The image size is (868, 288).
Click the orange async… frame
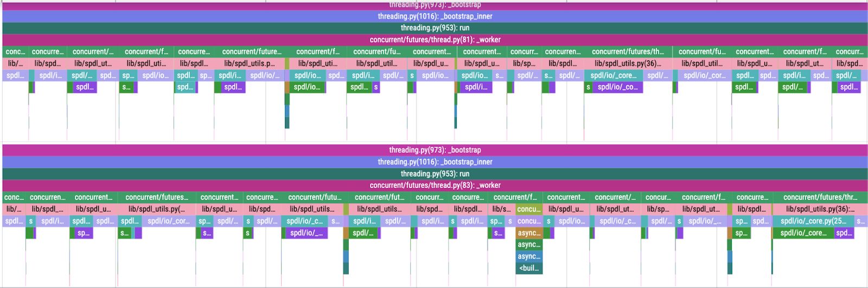tap(529, 233)
